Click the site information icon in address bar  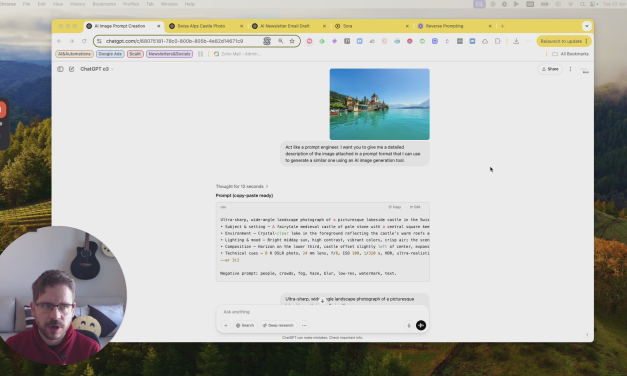coord(100,41)
